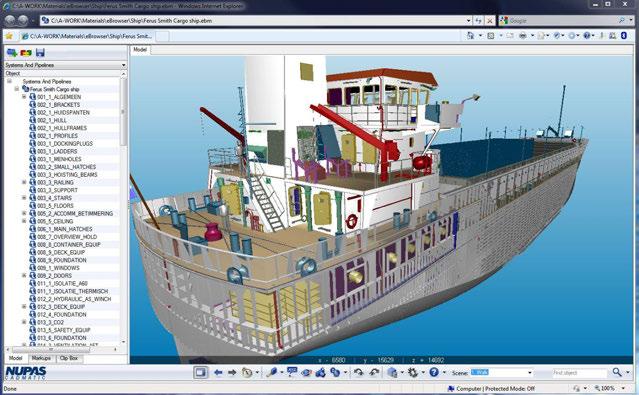
Task: Expand the 003_3_RAILING tree node
Action: (24, 182)
